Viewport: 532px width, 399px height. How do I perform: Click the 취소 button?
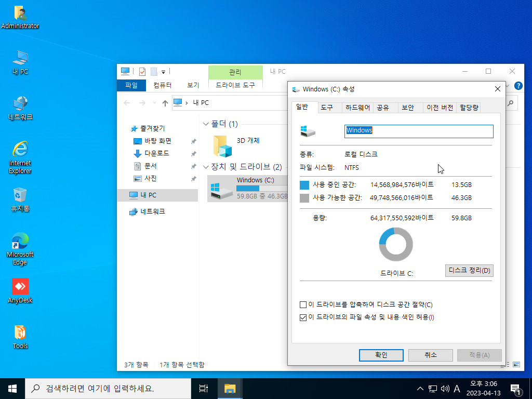[431, 355]
